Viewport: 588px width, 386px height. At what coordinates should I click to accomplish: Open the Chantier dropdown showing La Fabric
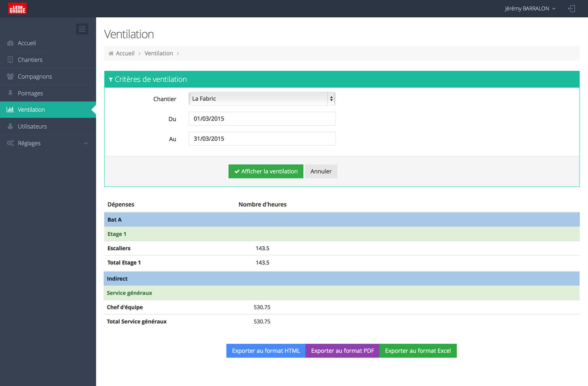tap(262, 99)
